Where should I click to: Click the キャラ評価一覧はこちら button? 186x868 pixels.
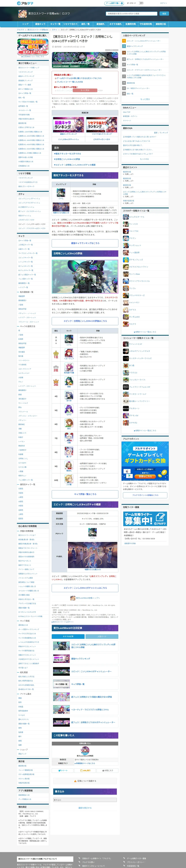pos(85,494)
